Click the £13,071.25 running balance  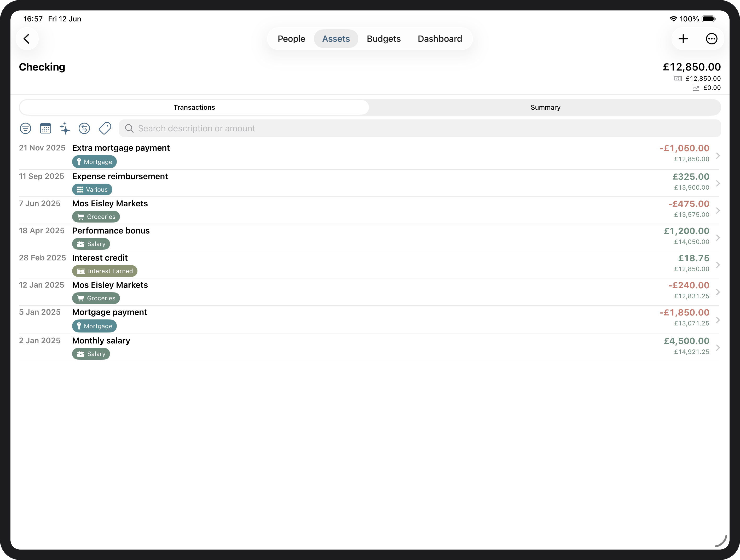pyautogui.click(x=691, y=323)
